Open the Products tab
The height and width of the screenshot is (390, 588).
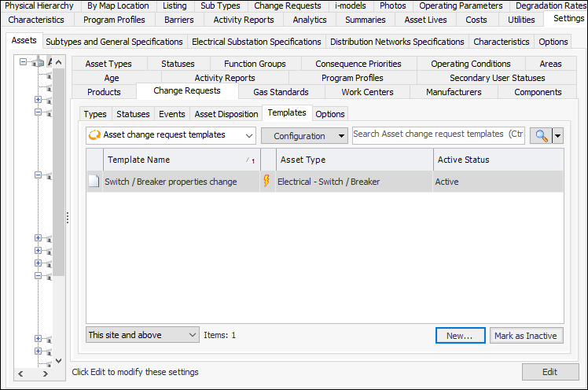[104, 92]
